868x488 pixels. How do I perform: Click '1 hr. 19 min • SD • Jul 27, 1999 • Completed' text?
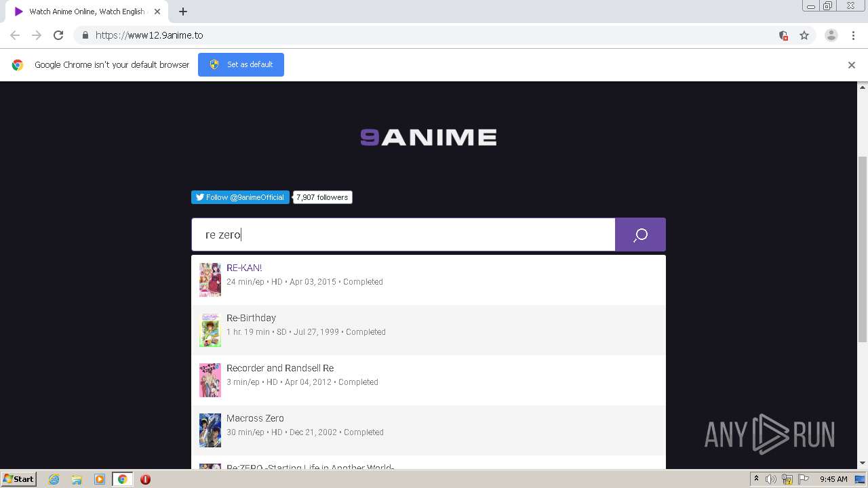[306, 332]
